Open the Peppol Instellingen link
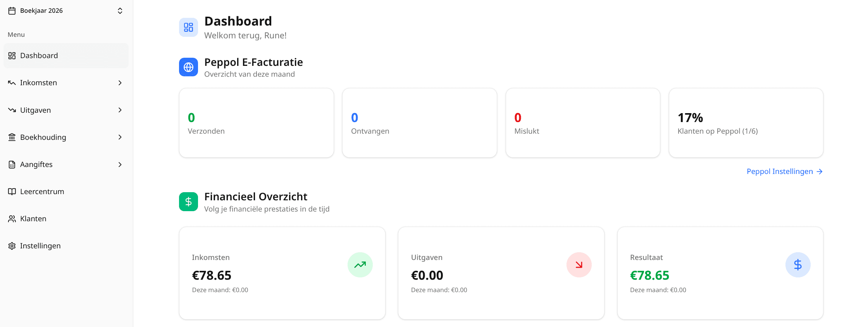Image resolution: width=868 pixels, height=327 pixels. tap(785, 171)
